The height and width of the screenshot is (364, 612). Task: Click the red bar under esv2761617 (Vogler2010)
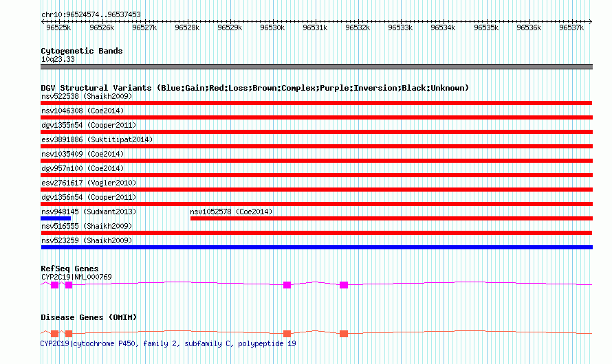[316, 190]
